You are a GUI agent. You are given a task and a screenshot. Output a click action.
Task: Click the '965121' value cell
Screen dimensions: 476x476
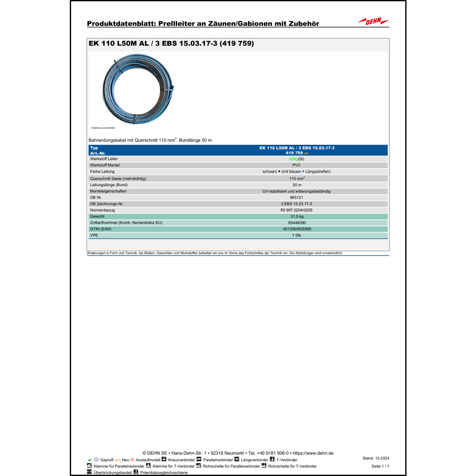coord(296,198)
